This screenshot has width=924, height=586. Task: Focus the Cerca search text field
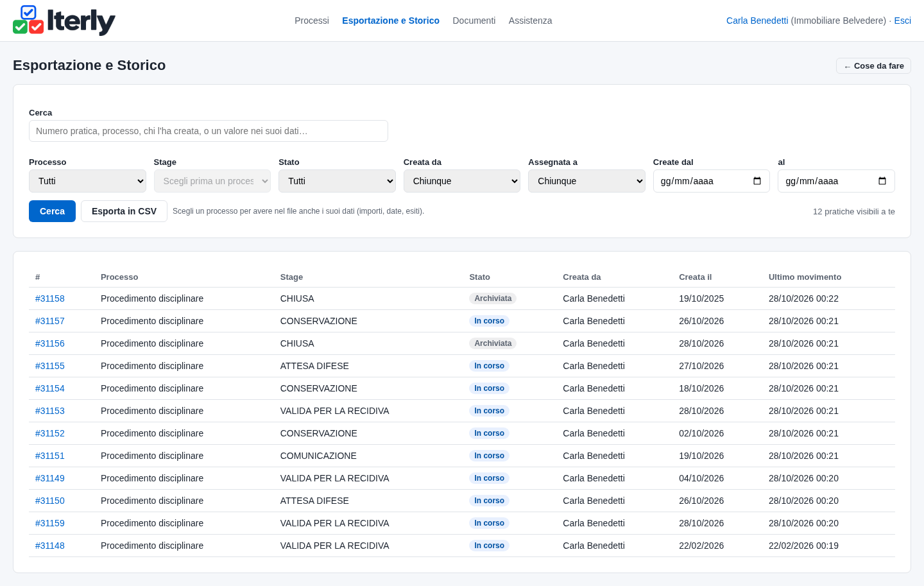pos(209,131)
